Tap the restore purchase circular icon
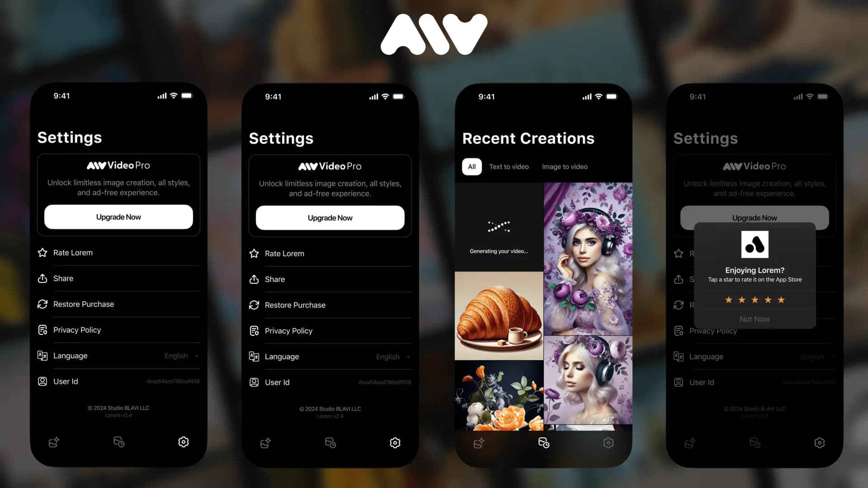The width and height of the screenshot is (868, 488). 43,303
